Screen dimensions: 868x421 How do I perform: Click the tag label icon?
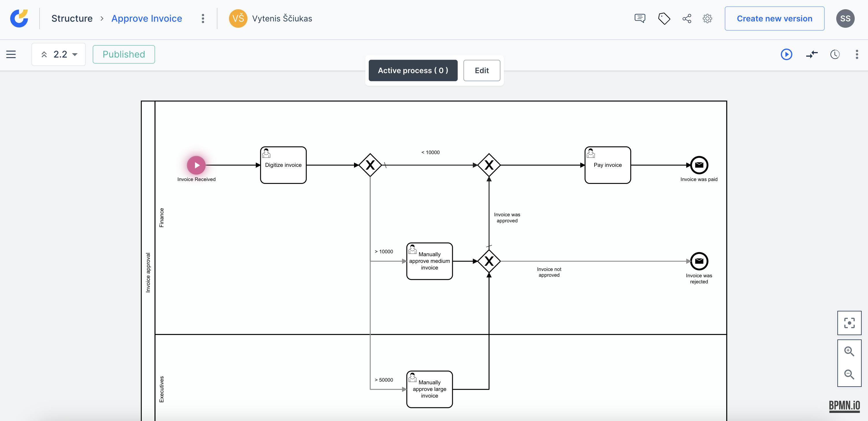pos(664,18)
